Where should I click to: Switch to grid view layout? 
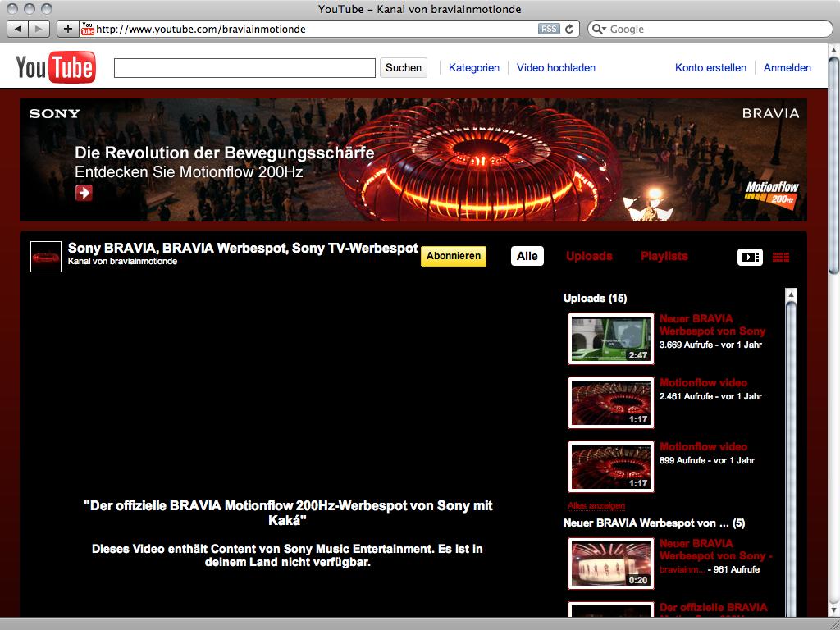pyautogui.click(x=781, y=257)
